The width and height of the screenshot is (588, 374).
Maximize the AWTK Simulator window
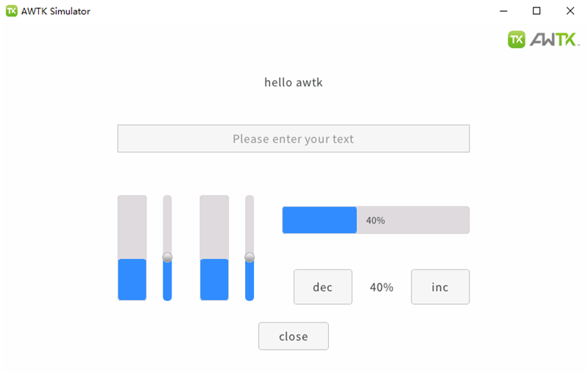[x=536, y=11]
